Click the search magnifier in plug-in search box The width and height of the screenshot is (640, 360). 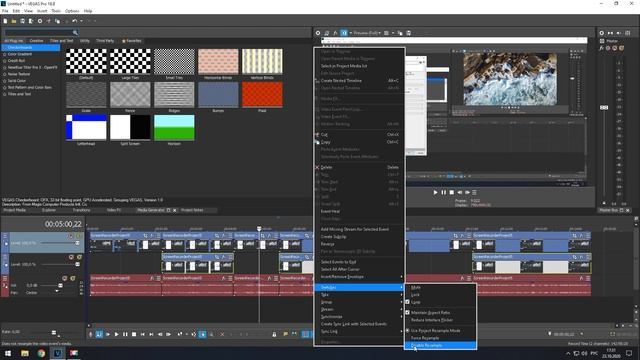75,32
